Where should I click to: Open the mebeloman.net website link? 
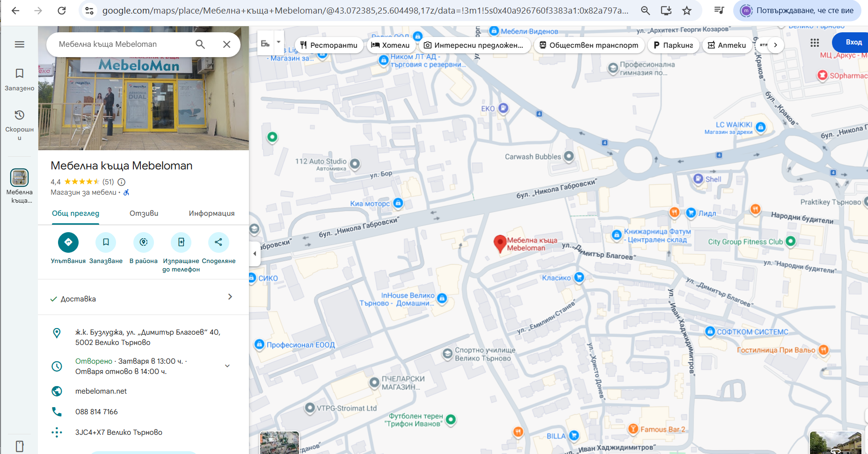coord(101,391)
